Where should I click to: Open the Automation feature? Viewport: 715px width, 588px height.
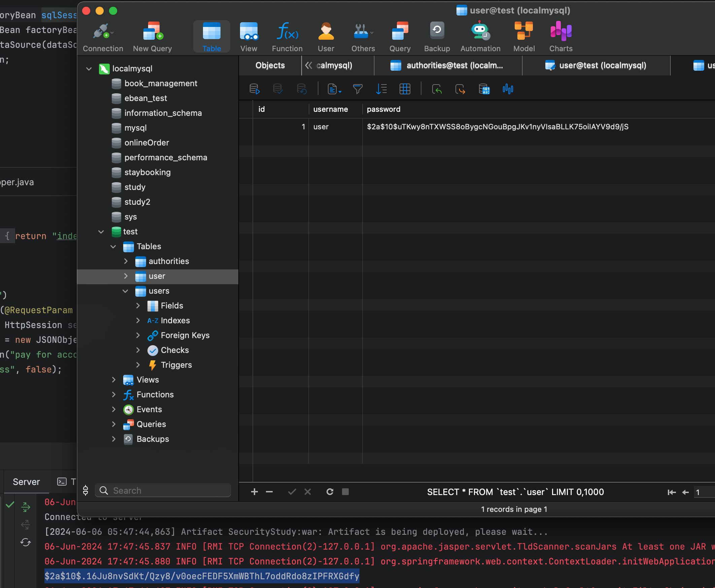(480, 36)
